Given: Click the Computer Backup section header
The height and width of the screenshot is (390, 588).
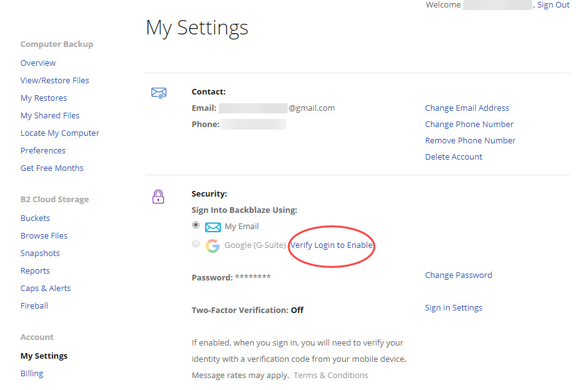Looking at the screenshot, I should click(x=57, y=44).
